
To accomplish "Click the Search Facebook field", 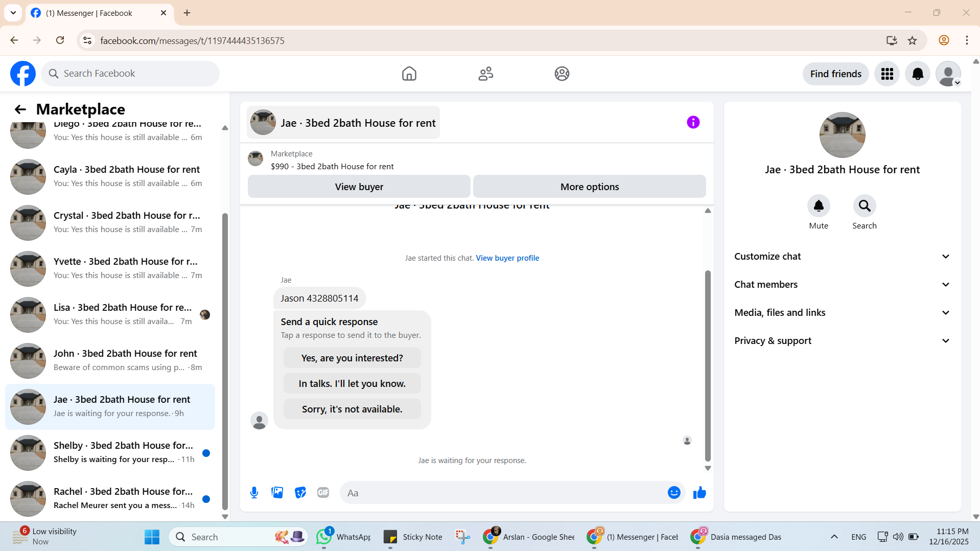I will pos(130,74).
